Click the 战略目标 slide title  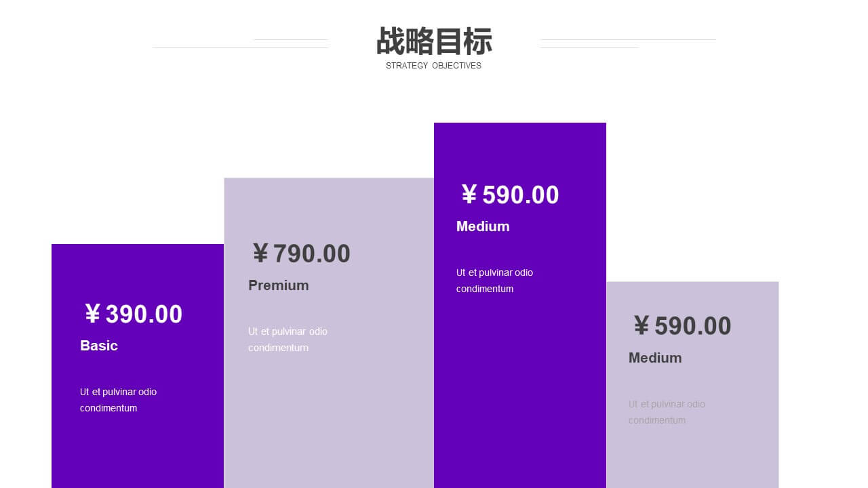(434, 41)
